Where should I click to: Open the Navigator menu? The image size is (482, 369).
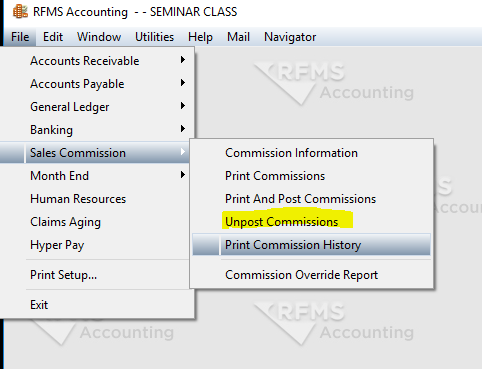(x=290, y=37)
